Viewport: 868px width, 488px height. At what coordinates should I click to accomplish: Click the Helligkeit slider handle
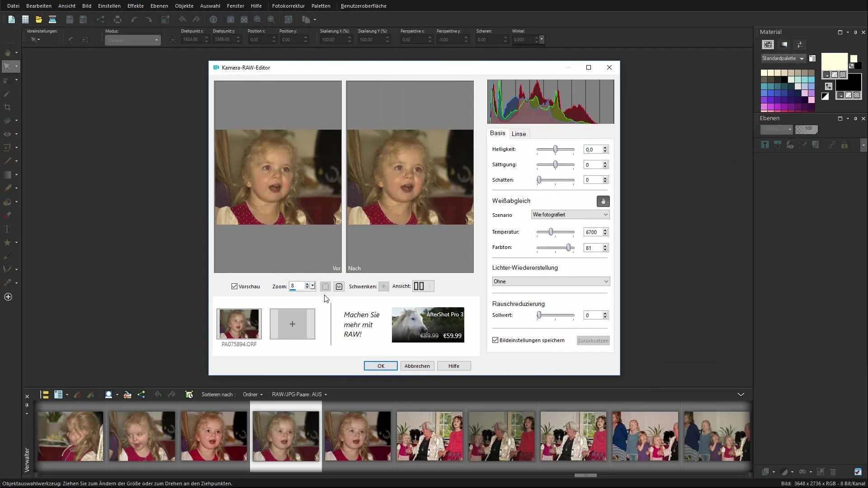point(555,149)
